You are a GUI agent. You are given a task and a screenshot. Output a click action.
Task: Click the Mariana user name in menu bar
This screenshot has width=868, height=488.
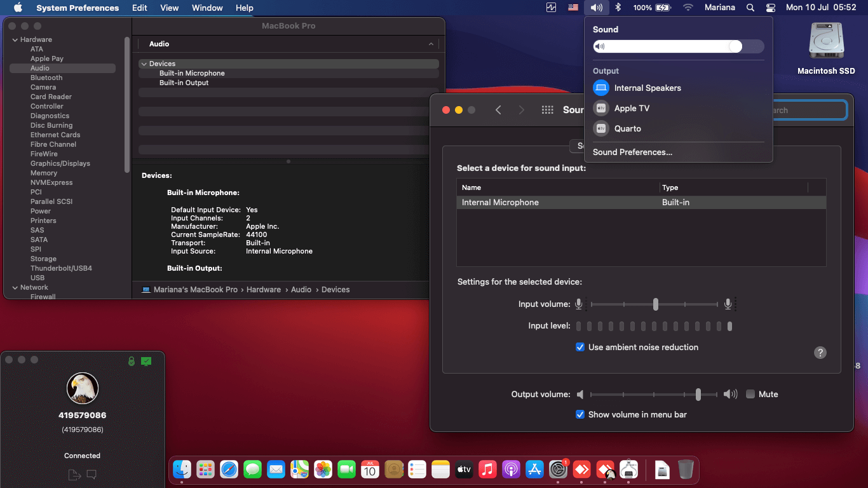(x=720, y=8)
